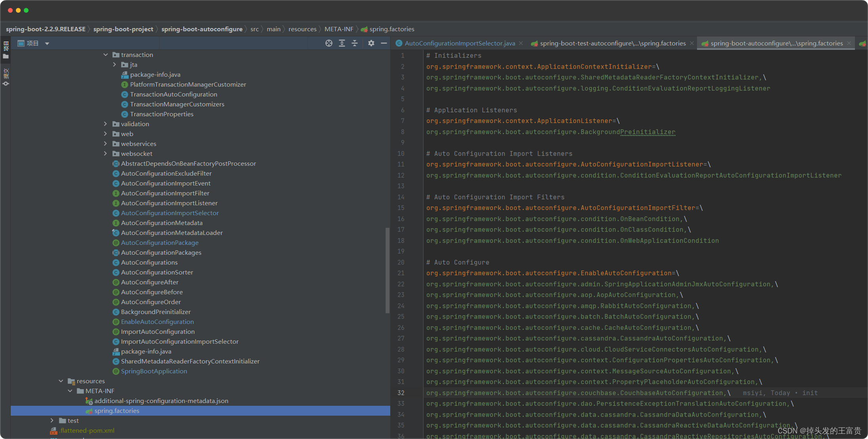Screen dimensions: 868x439
Task: Expand the web package
Action: (106, 134)
